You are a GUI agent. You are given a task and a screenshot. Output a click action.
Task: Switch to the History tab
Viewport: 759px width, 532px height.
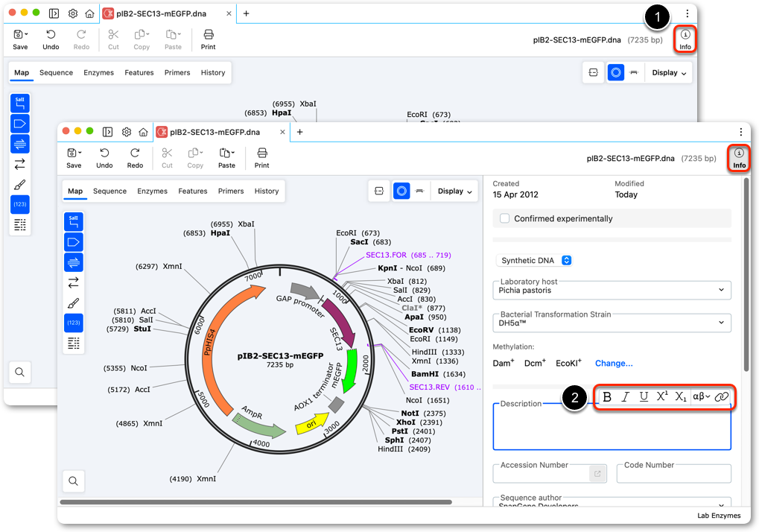tap(266, 191)
